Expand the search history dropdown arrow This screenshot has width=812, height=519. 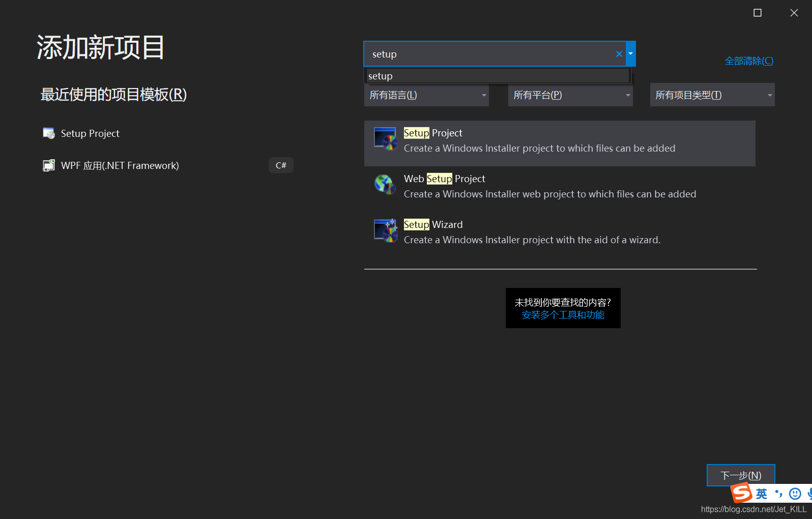630,54
